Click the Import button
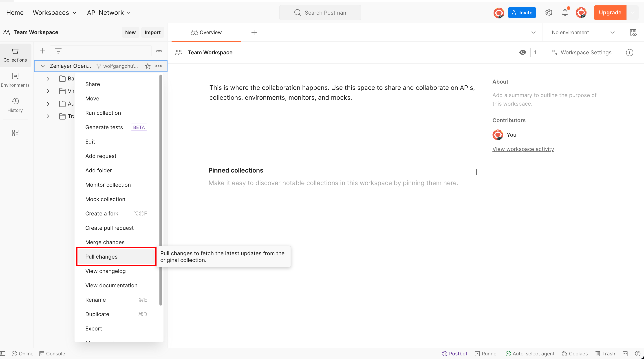Image resolution: width=644 pixels, height=359 pixels. [152, 33]
